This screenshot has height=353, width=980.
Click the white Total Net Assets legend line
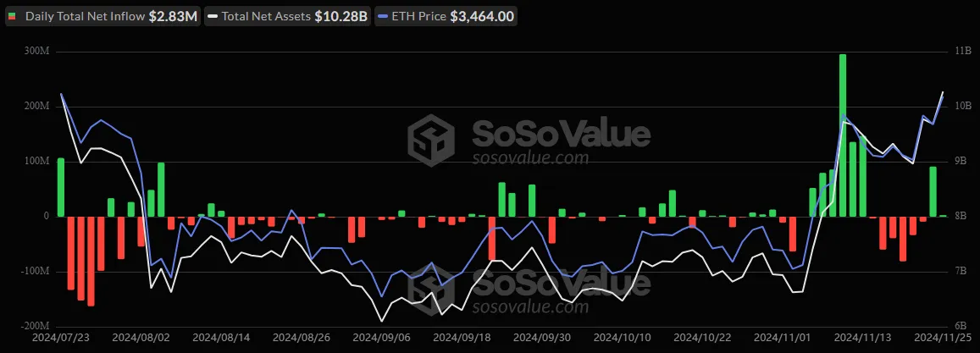[x=213, y=17]
